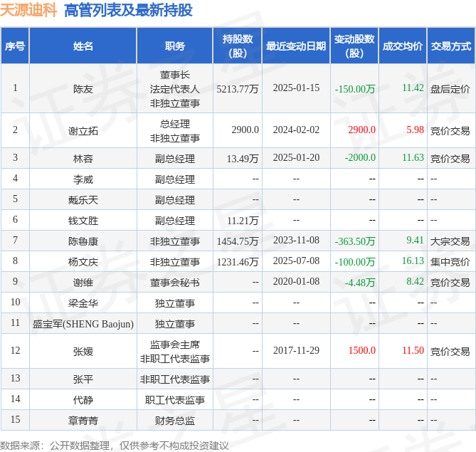The width and height of the screenshot is (476, 452).
Task: Select the 最近变动日期 column header
Action: [x=296, y=46]
